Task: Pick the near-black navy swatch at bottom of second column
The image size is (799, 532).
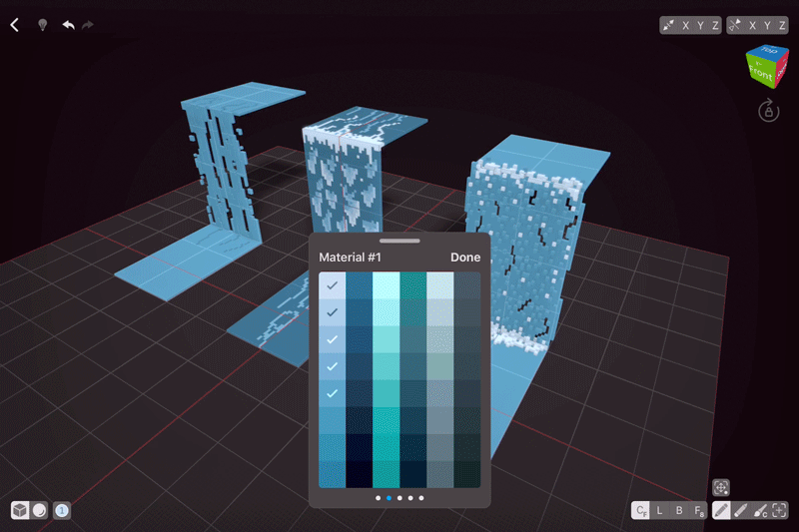Action: click(x=360, y=474)
